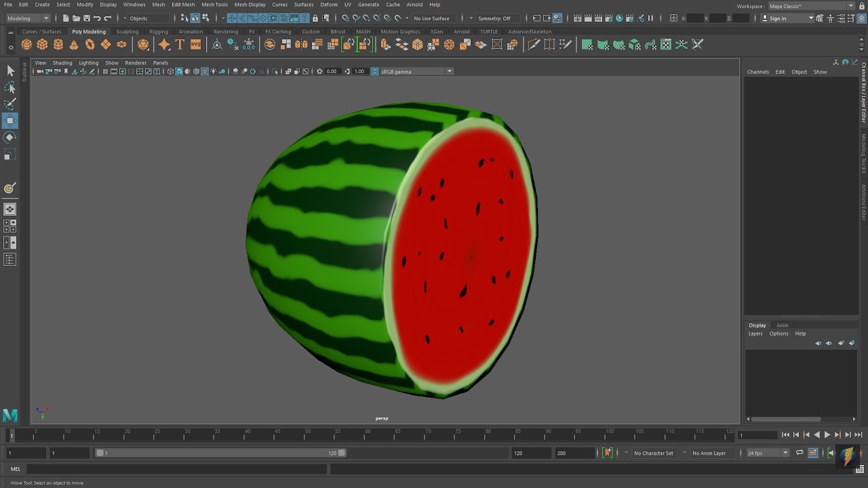
Task: Open the viewport Lighting menu
Action: (89, 63)
